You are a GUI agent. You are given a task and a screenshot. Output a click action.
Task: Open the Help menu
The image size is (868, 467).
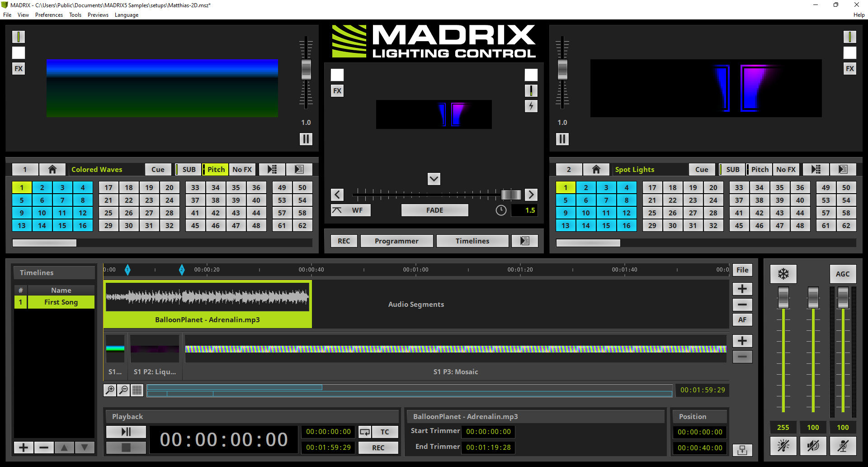pos(859,15)
